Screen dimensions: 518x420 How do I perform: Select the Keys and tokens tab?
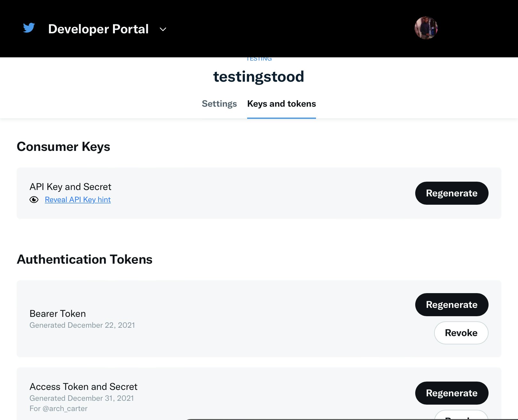(281, 104)
